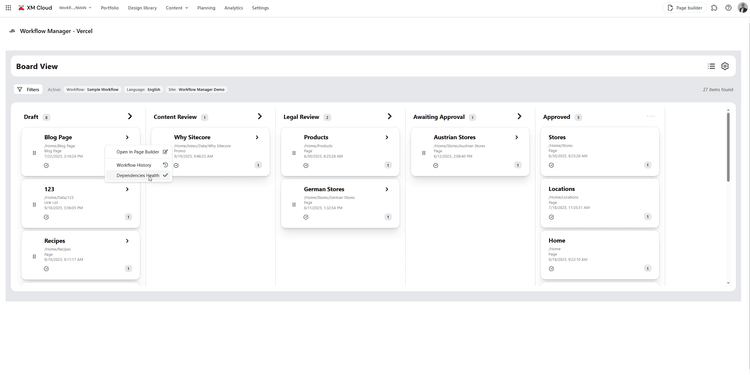The height and width of the screenshot is (375, 750).
Task: Click the Site: Workflow Manager Demo chip
Action: [197, 89]
